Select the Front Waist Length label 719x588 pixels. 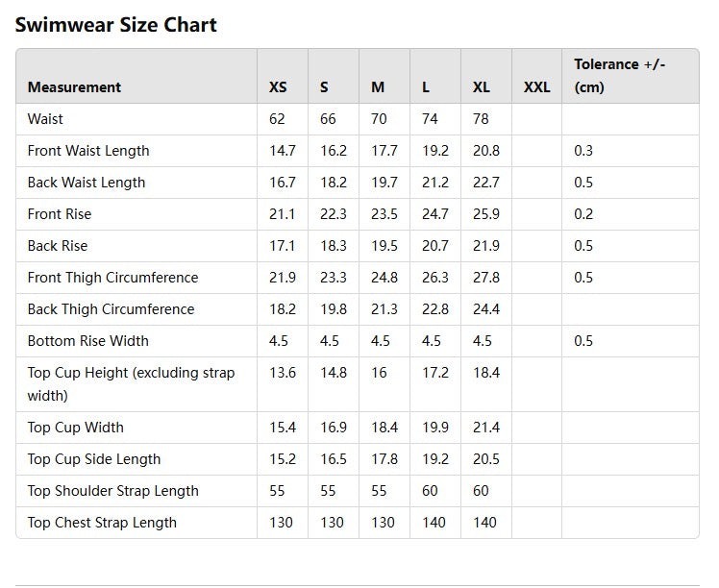click(x=88, y=151)
